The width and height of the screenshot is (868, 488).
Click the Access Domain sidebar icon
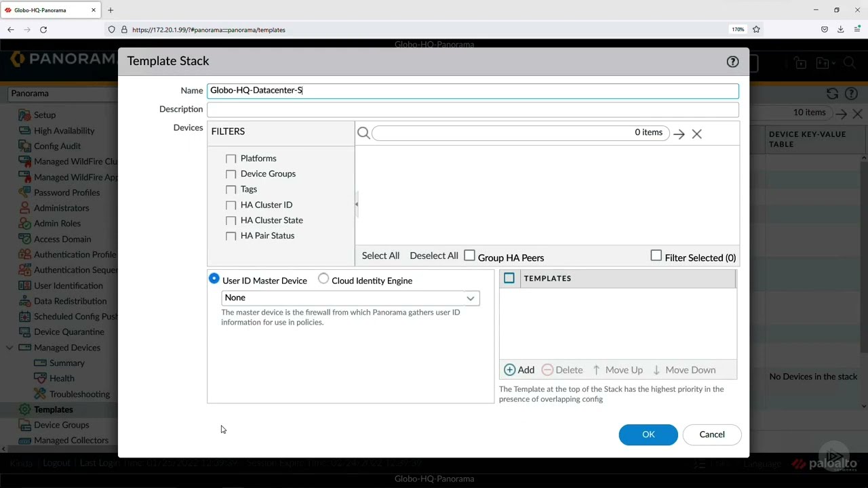24,239
